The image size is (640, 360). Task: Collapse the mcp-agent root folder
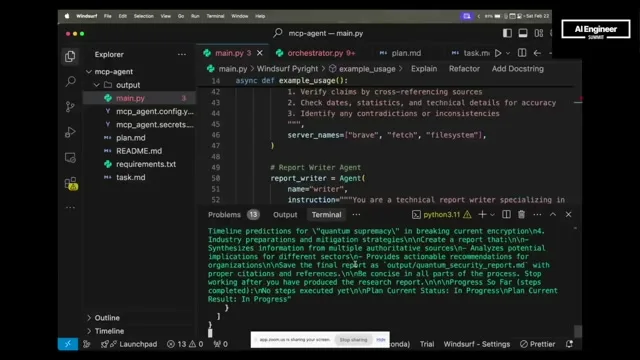(89, 71)
